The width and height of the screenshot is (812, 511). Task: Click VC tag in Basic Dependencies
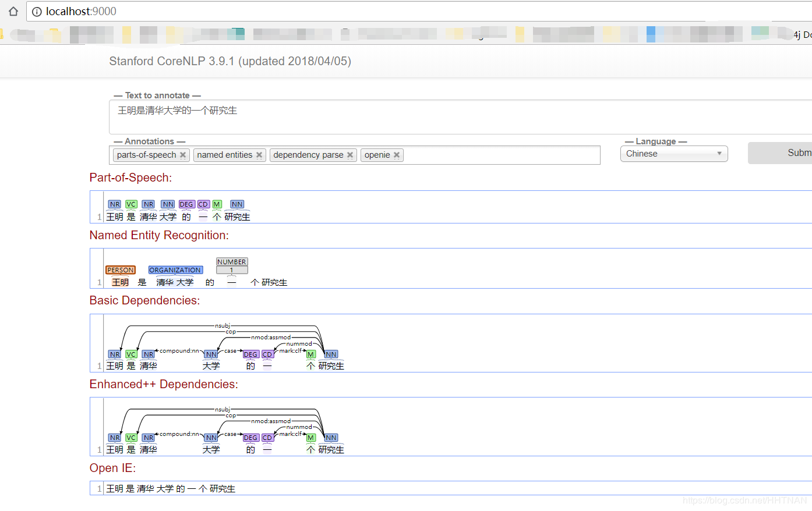tap(131, 354)
